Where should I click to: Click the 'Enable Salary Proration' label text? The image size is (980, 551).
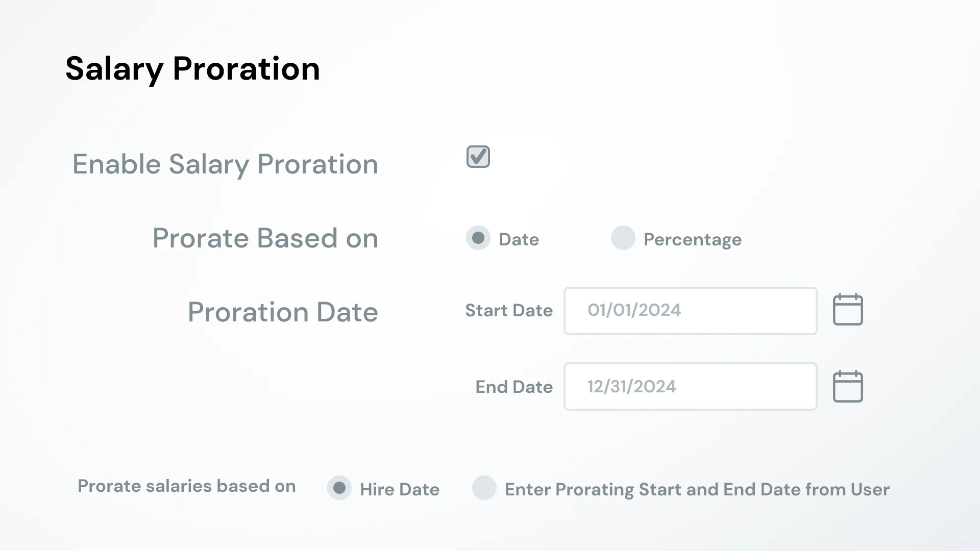pyautogui.click(x=225, y=164)
